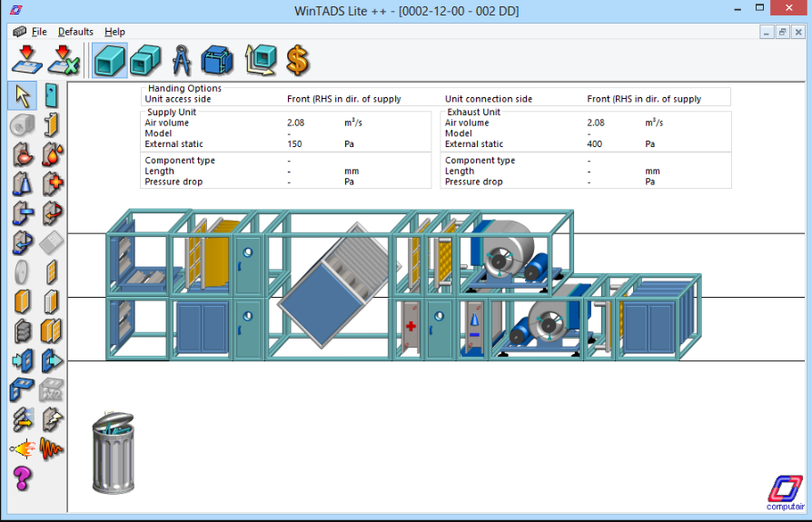Pick the grey stacked attenuator icon
812x522 pixels.
(23, 331)
